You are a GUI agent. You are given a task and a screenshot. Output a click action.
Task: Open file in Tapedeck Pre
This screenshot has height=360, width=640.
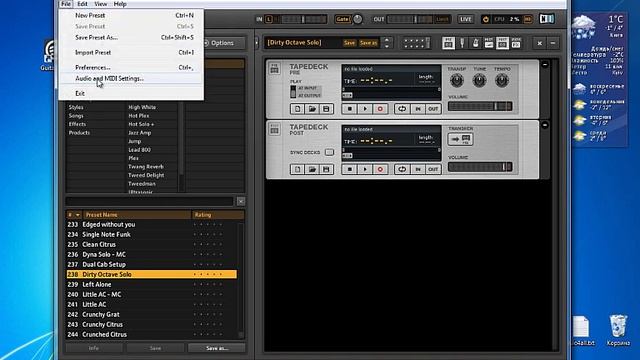pos(312,109)
